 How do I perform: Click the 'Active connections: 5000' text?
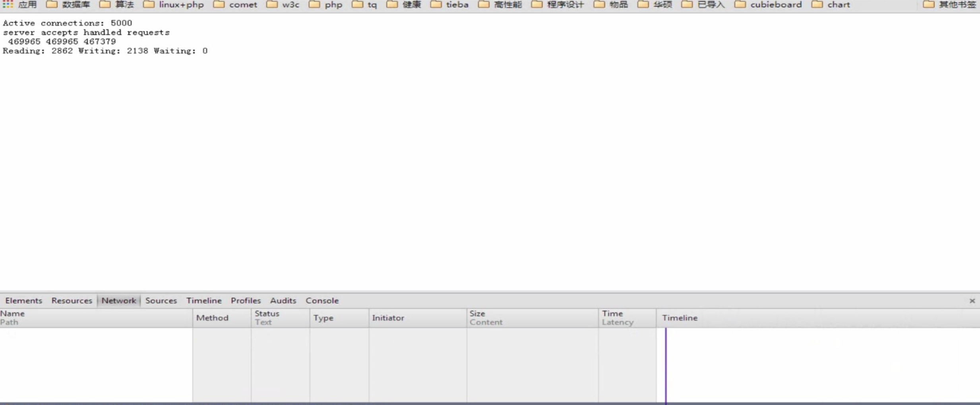click(68, 23)
